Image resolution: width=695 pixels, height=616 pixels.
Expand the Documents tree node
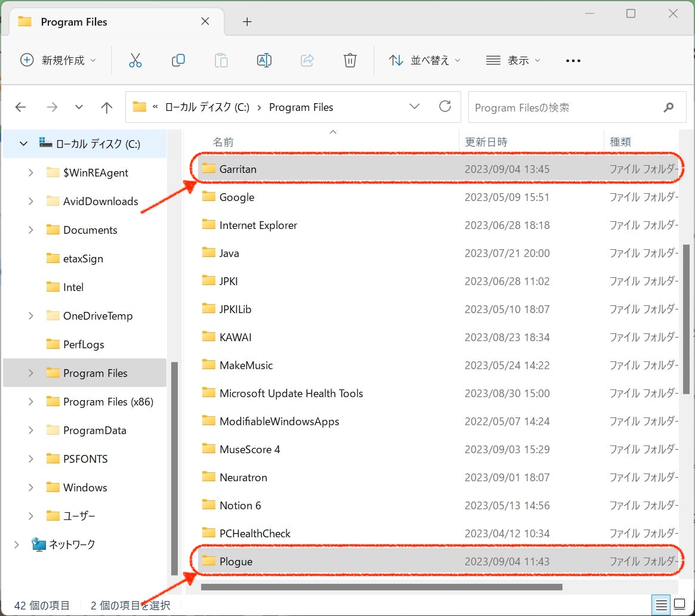[x=30, y=230]
